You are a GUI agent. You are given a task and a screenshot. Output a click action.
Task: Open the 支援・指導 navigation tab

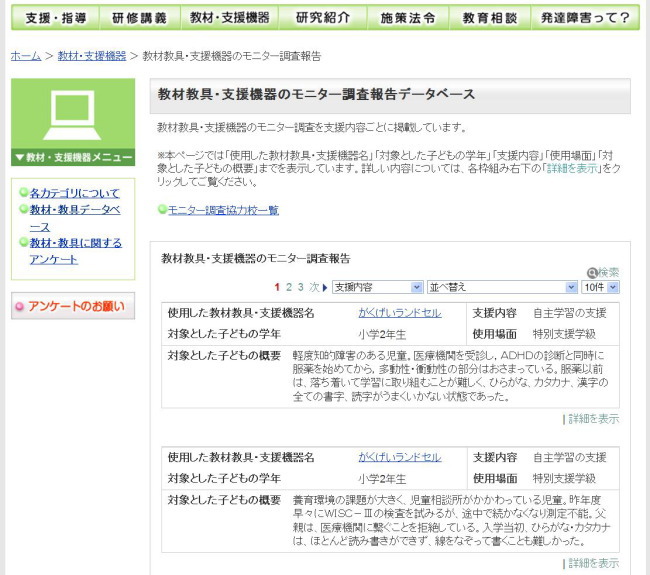(56, 17)
